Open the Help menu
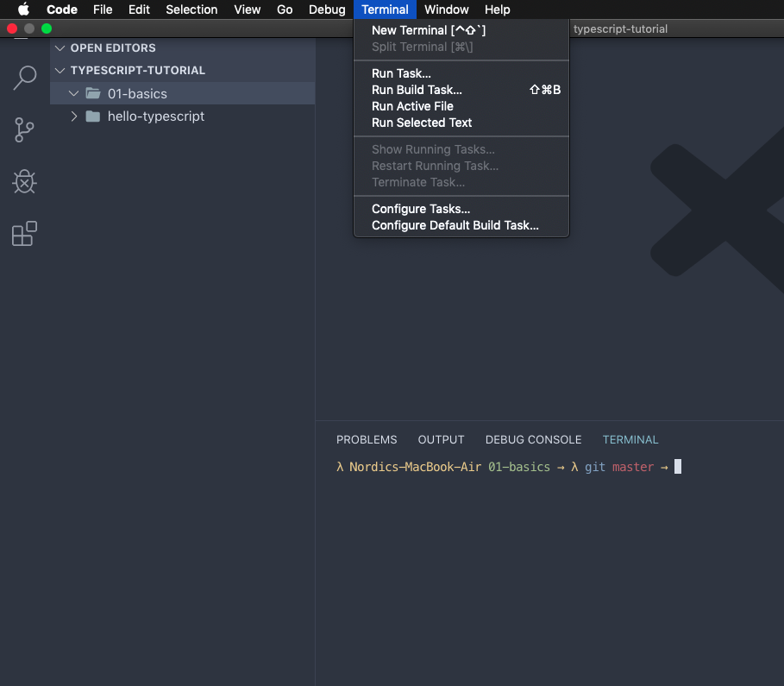784x686 pixels. [x=497, y=9]
